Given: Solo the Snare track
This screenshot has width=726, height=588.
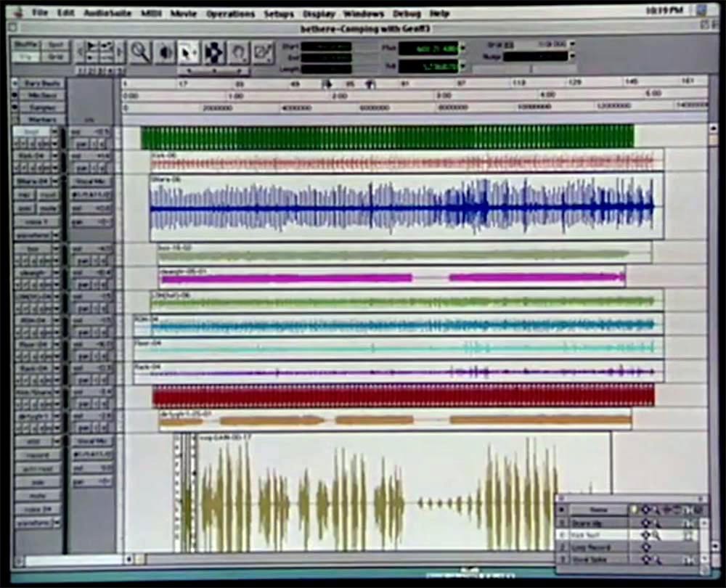Looking at the screenshot, I should click(24, 208).
